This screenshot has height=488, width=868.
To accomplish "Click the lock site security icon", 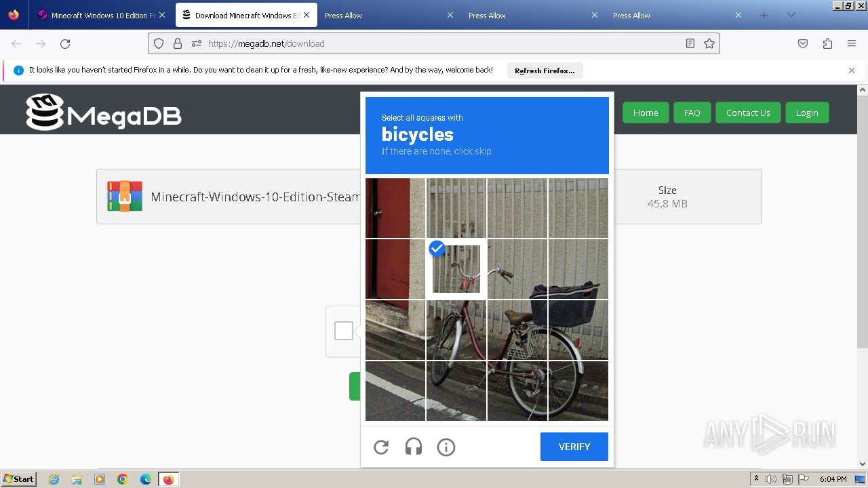I will pyautogui.click(x=178, y=43).
